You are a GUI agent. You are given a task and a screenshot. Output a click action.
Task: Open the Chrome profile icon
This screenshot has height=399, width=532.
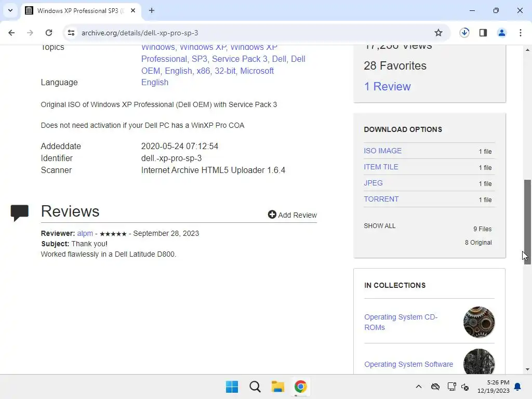(501, 33)
